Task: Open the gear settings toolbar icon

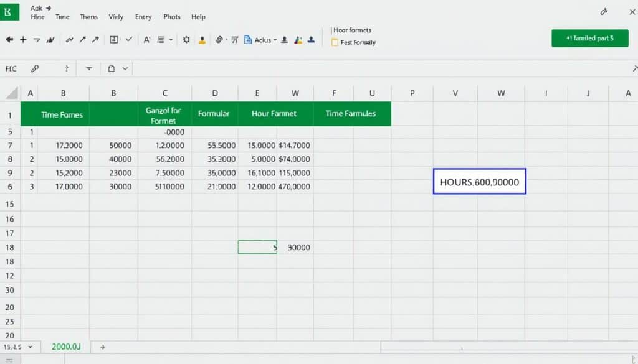Action: (x=186, y=39)
